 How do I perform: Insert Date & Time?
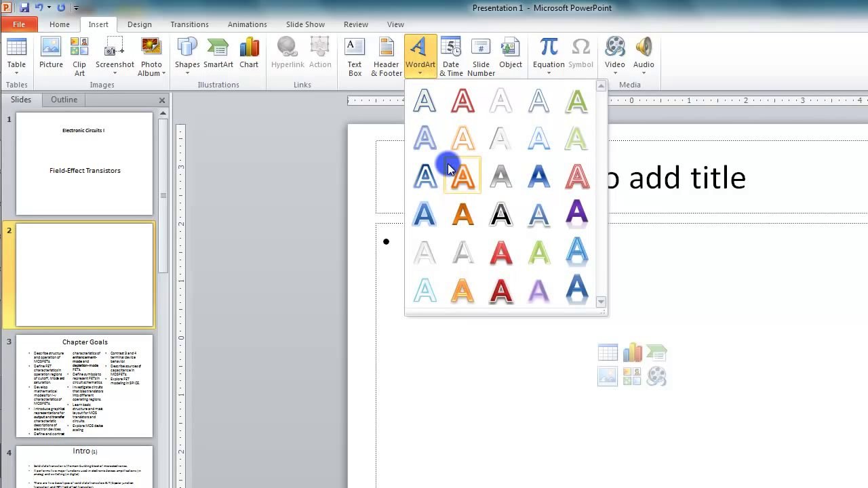(451, 57)
